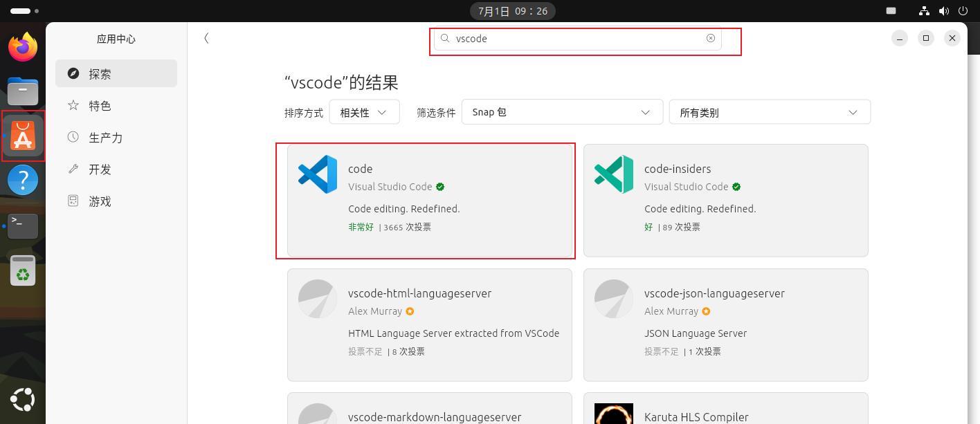
Task: Open the Snap 包 filter dropdown
Action: [x=561, y=112]
